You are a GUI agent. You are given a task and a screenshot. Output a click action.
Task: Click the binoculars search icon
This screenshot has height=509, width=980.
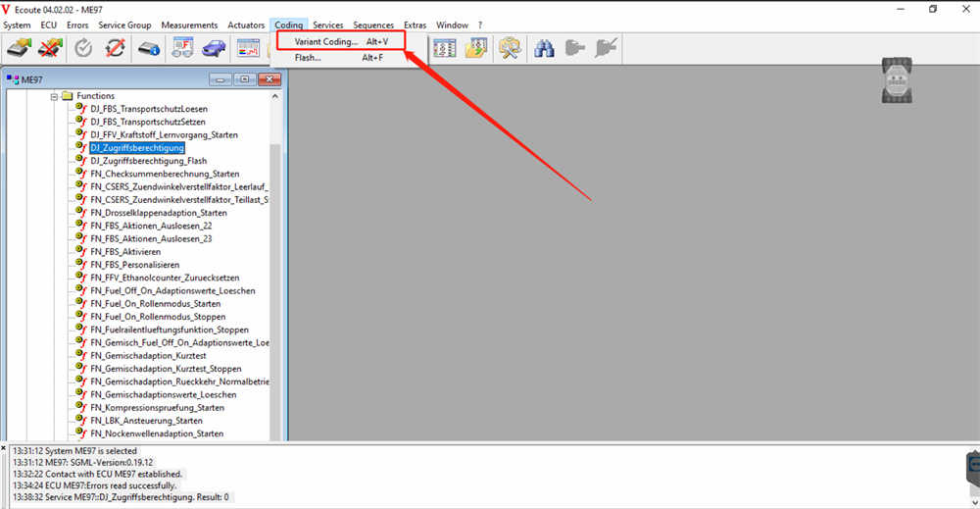point(543,48)
